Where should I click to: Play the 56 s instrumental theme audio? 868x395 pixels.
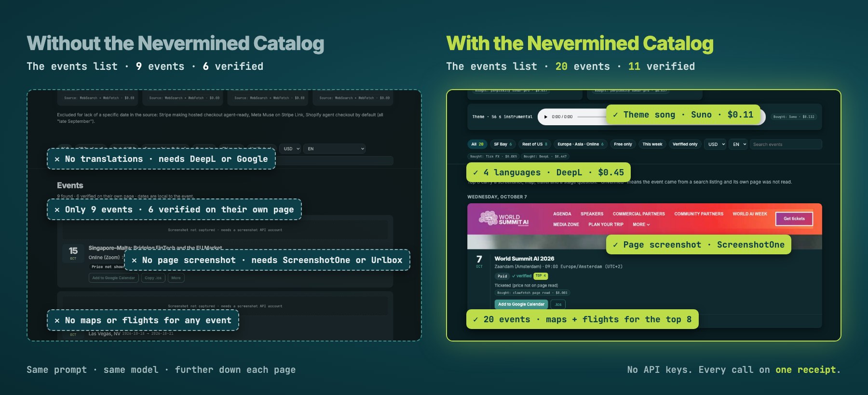point(545,117)
